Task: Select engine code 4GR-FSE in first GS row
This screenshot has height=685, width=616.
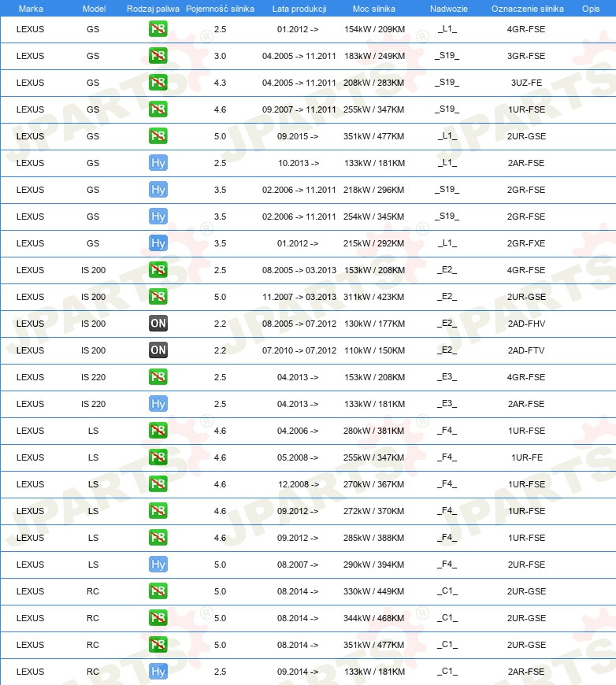Action: pyautogui.click(x=526, y=29)
